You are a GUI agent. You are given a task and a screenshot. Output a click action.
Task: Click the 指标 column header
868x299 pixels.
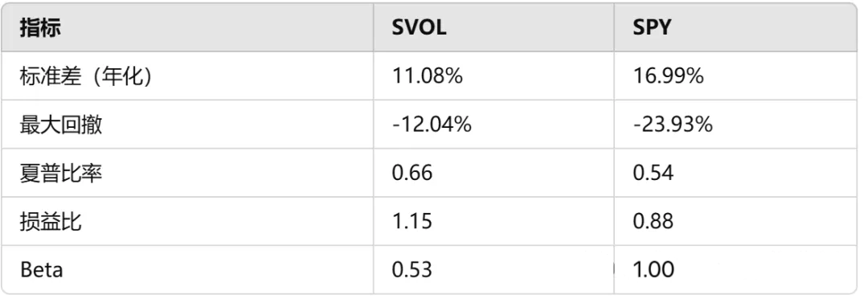pos(40,27)
